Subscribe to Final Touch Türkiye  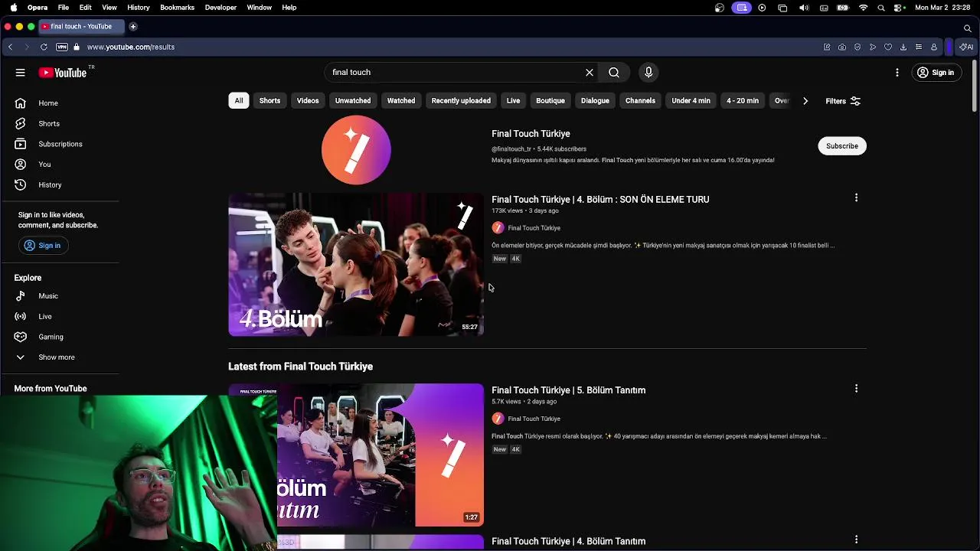point(842,146)
